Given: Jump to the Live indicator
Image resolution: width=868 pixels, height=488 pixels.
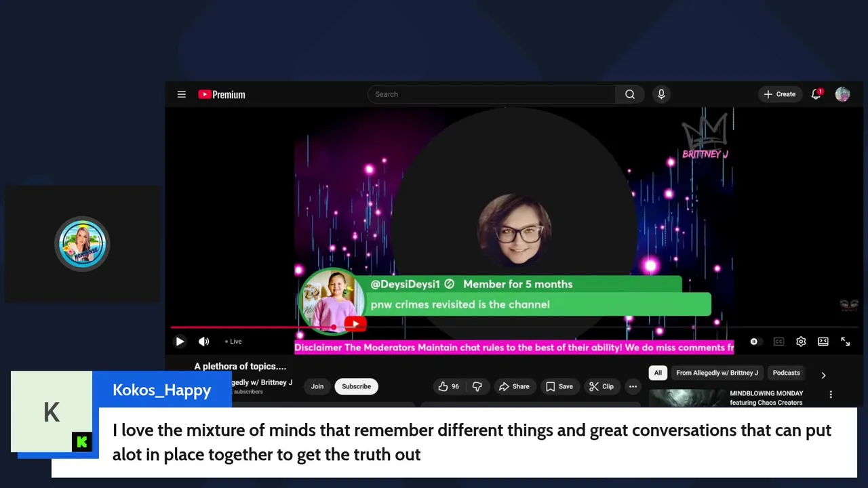Looking at the screenshot, I should pos(233,342).
